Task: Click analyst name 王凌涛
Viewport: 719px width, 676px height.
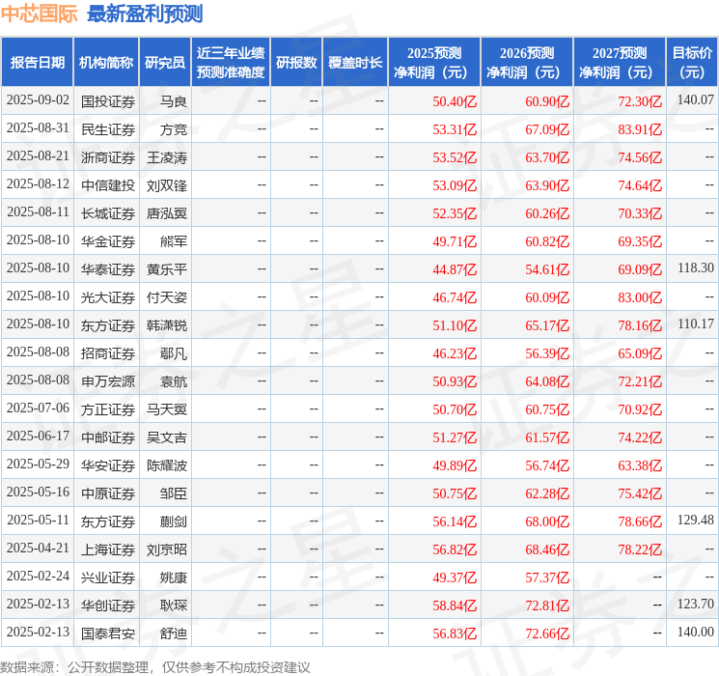Action: [x=166, y=158]
